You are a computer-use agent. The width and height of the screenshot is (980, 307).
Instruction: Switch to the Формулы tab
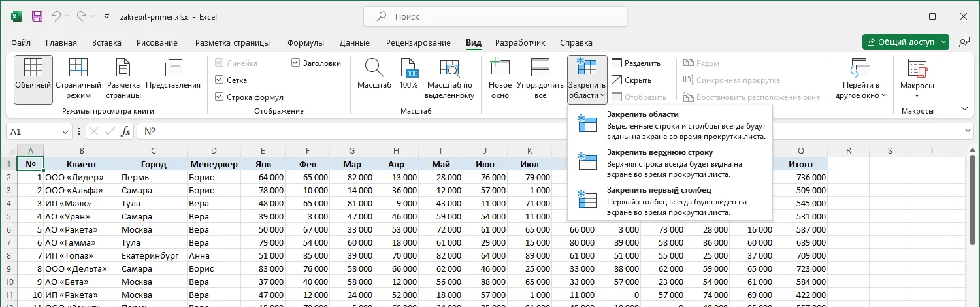pos(306,43)
